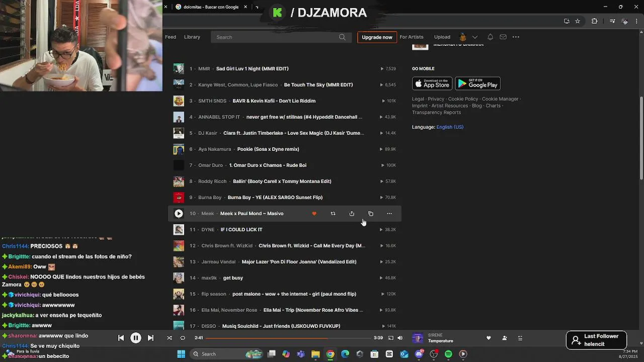This screenshot has width=644, height=362.
Task: Open the Chrome three-dot menu
Action: click(637, 21)
